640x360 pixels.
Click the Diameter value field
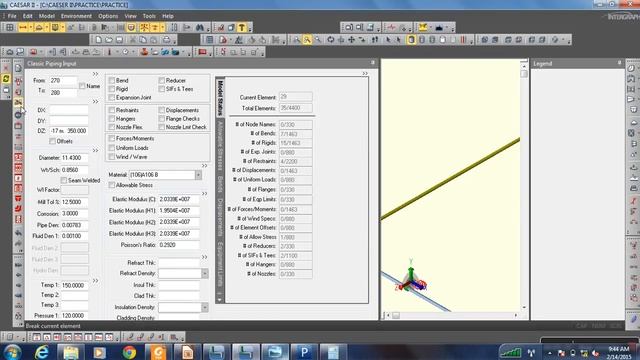click(74, 158)
